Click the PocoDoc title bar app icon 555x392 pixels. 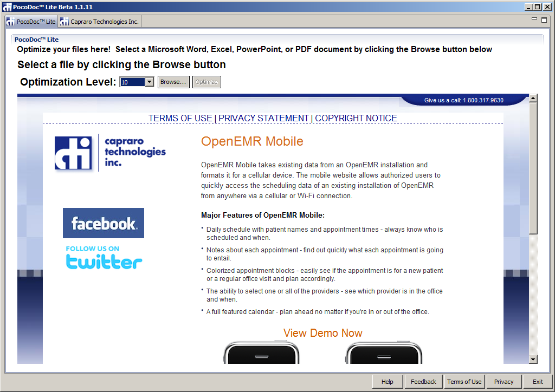tap(7, 6)
